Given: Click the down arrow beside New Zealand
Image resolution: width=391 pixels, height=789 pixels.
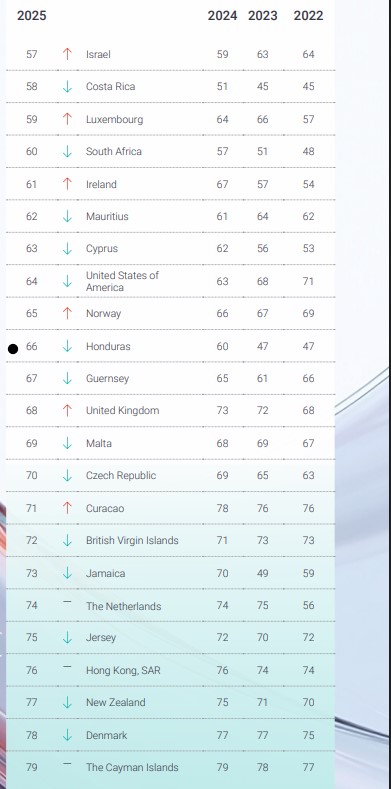Looking at the screenshot, I should click(67, 702).
